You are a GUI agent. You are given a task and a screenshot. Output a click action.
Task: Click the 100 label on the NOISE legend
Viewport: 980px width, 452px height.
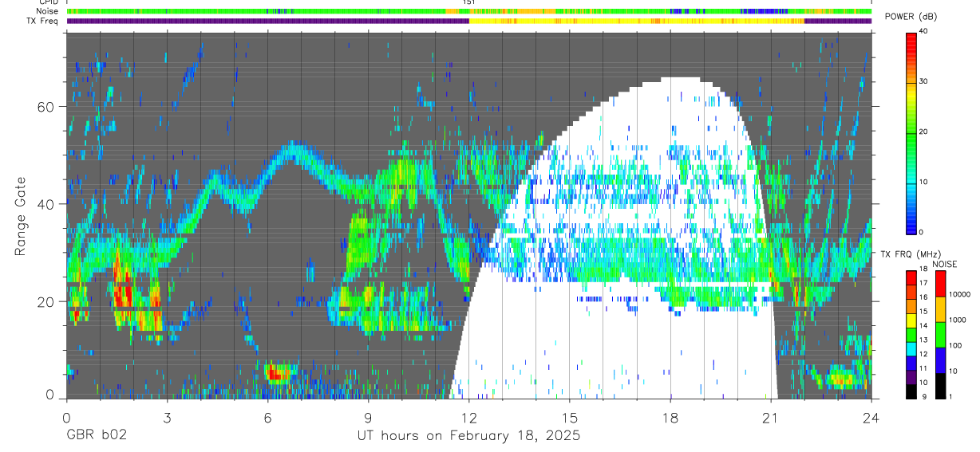956,346
